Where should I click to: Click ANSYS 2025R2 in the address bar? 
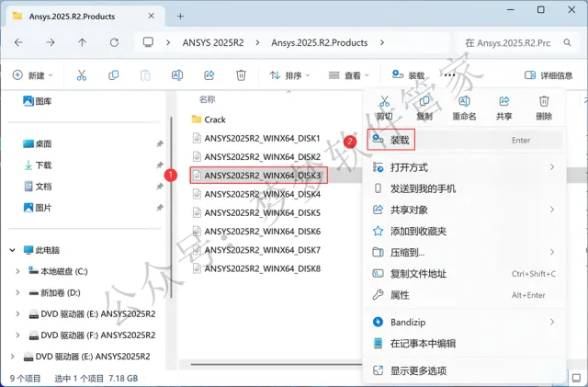pyautogui.click(x=213, y=43)
